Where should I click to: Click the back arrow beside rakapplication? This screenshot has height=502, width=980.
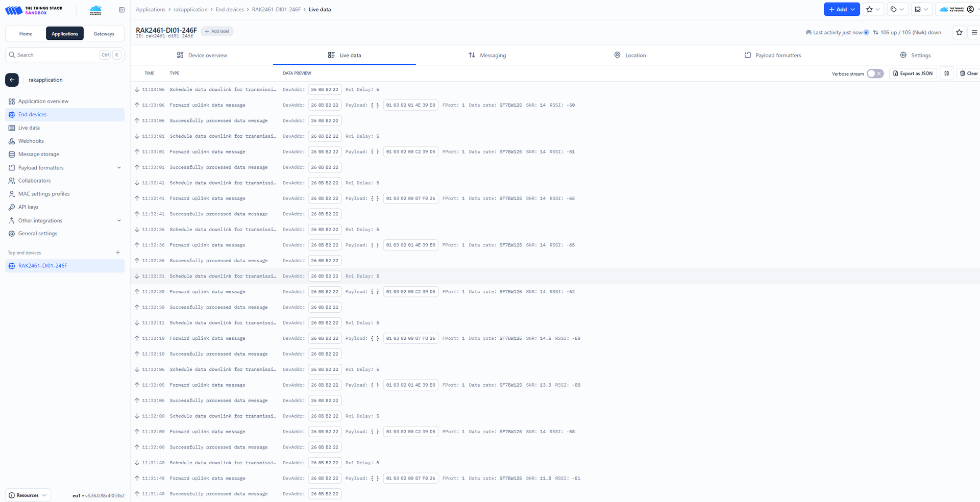coord(12,80)
